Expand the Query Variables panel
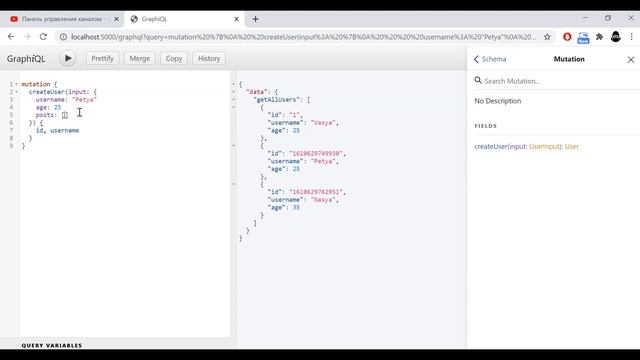 pyautogui.click(x=52, y=345)
